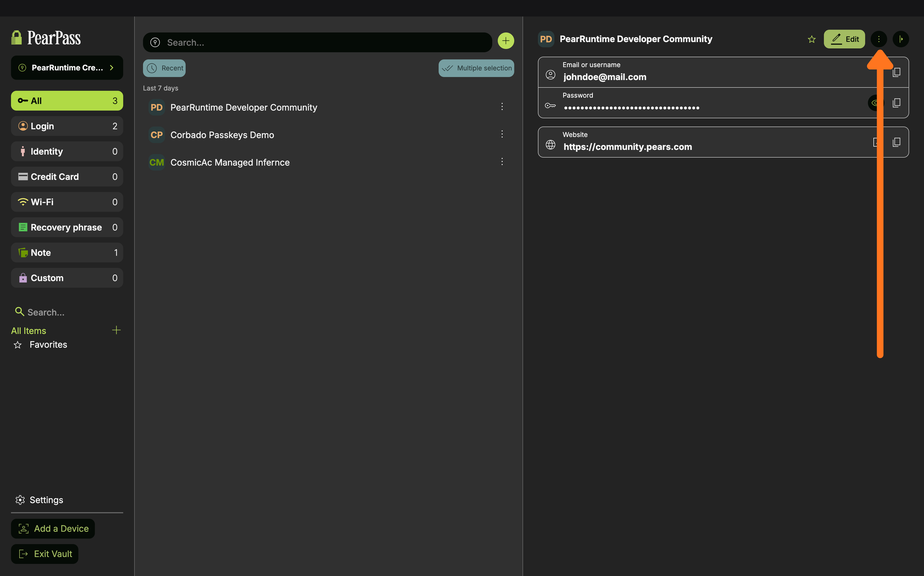Open Settings via gear icon
Viewport: 924px width, 576px height.
(x=20, y=500)
